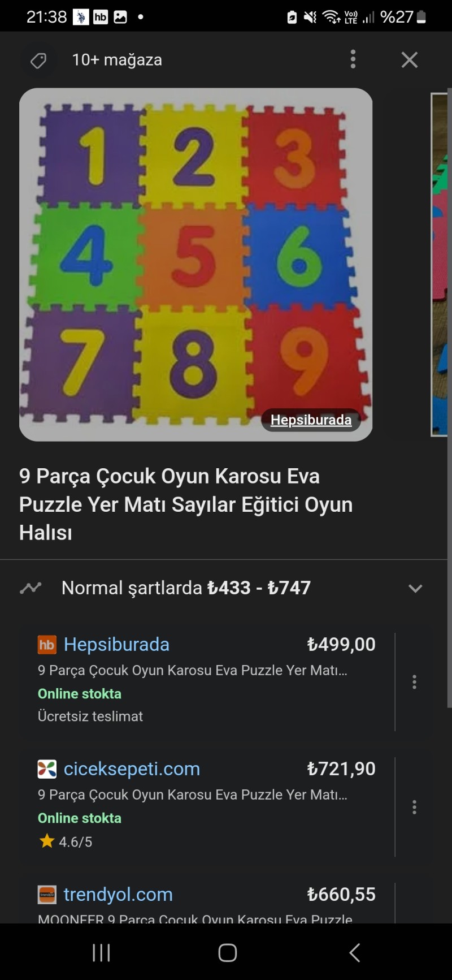Tap the Android home button
Screen dimensions: 452x980
click(228, 953)
